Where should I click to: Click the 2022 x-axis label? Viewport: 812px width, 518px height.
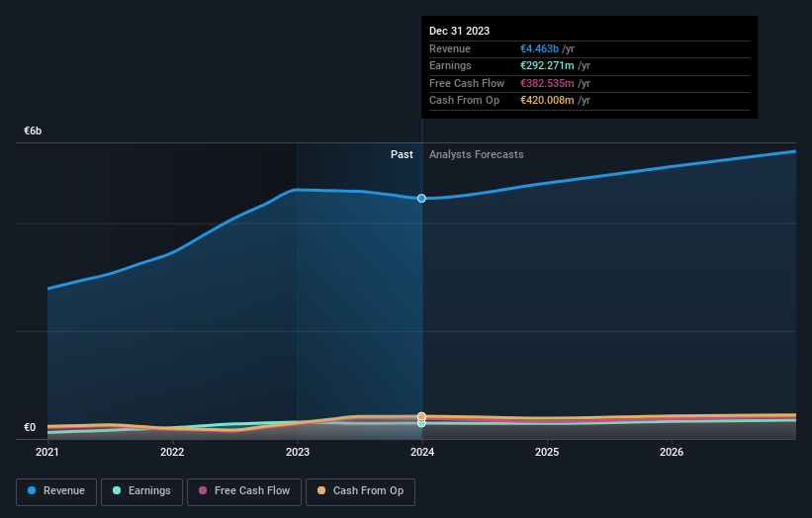tap(172, 452)
